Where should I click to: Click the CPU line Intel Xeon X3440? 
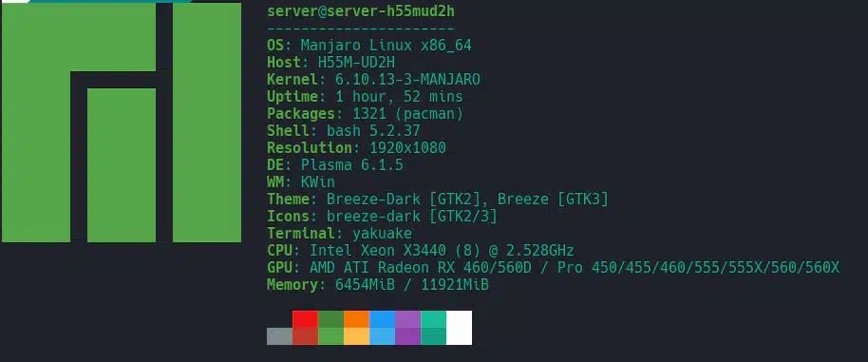click(420, 250)
